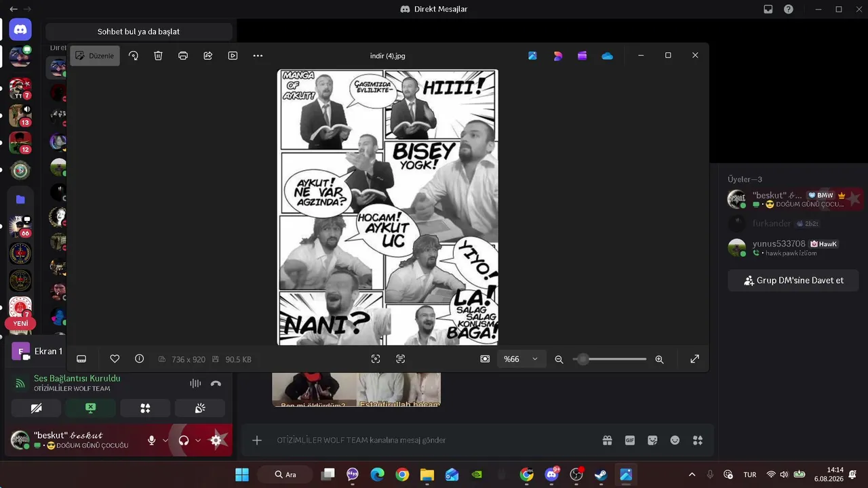Expand headphone output options arrow
Screen dimensions: 868x488
tap(197, 440)
